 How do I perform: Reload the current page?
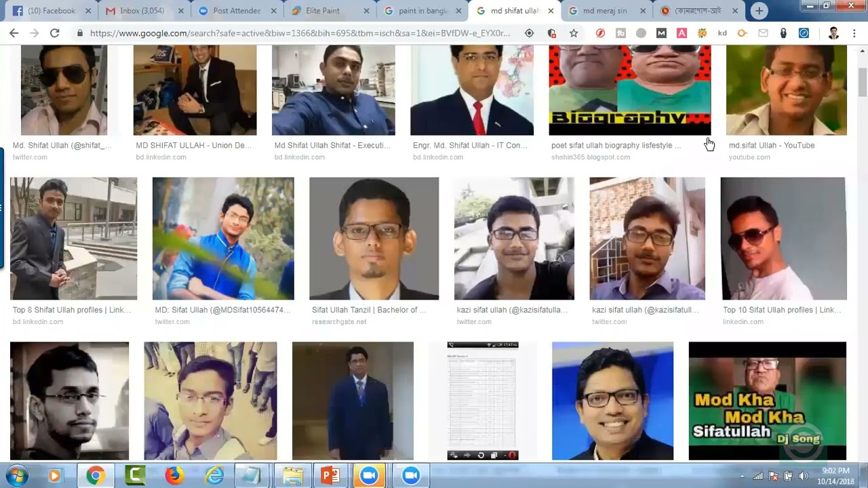54,33
